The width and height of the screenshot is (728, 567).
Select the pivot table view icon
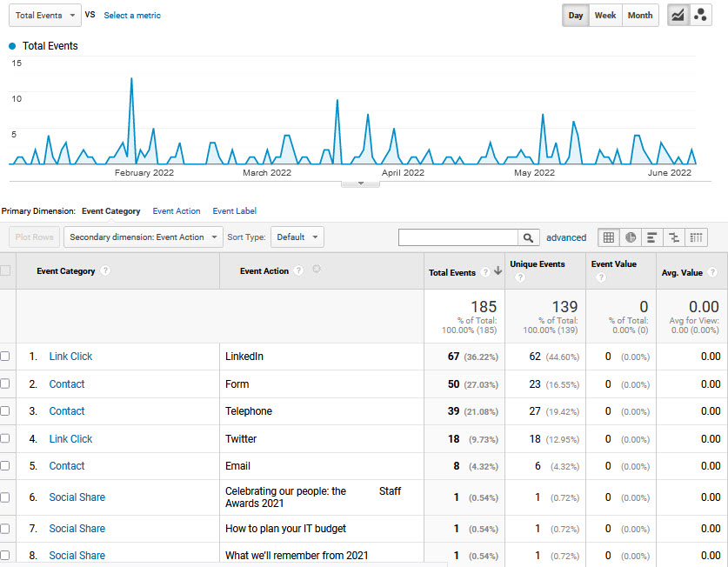(696, 237)
